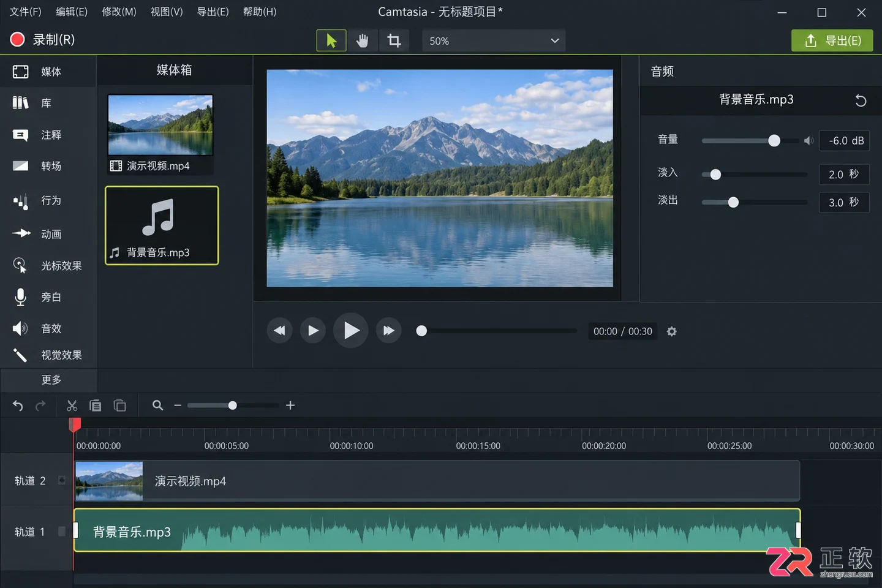
Task: Click the Undo arrow in timeline toolbar
Action: [x=18, y=405]
